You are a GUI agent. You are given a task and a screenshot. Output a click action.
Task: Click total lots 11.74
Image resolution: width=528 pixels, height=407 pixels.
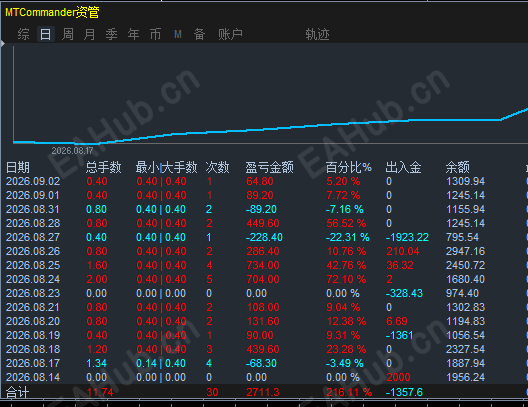click(x=100, y=392)
